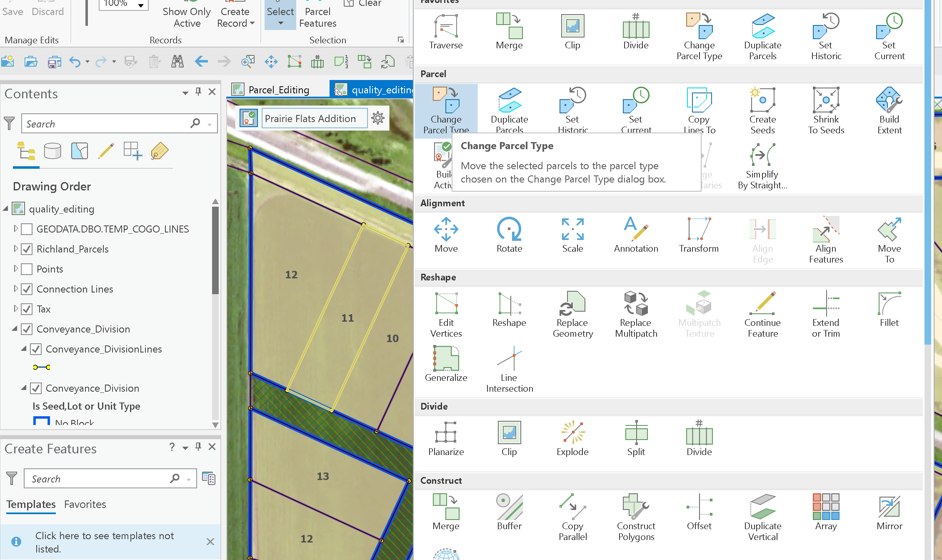Toggle visibility of Richland_Parcels layer

pyautogui.click(x=26, y=249)
